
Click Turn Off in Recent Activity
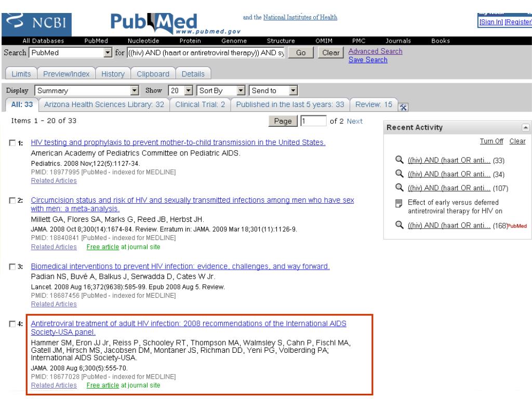coord(491,141)
